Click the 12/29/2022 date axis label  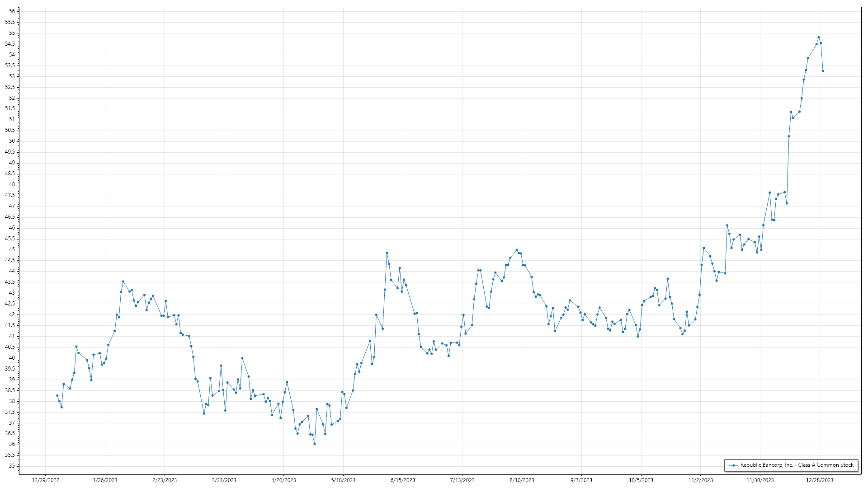pos(46,480)
